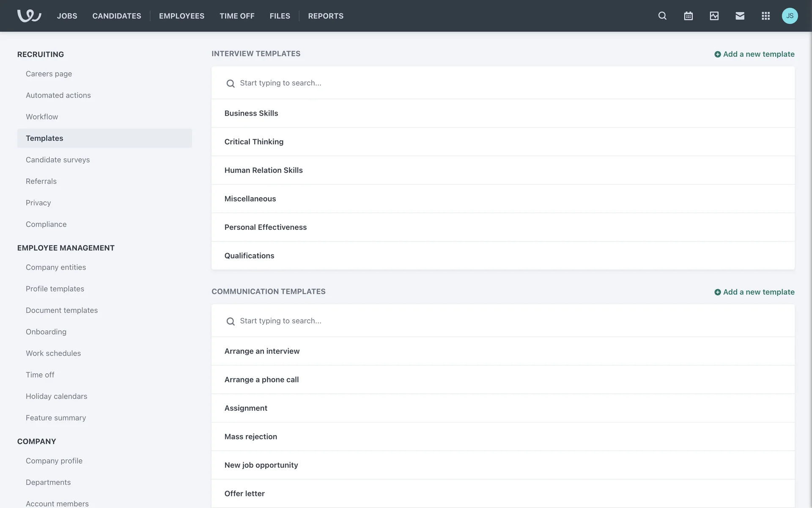Click magnifier icon in interview templates search
The width and height of the screenshot is (812, 508).
[x=230, y=83]
